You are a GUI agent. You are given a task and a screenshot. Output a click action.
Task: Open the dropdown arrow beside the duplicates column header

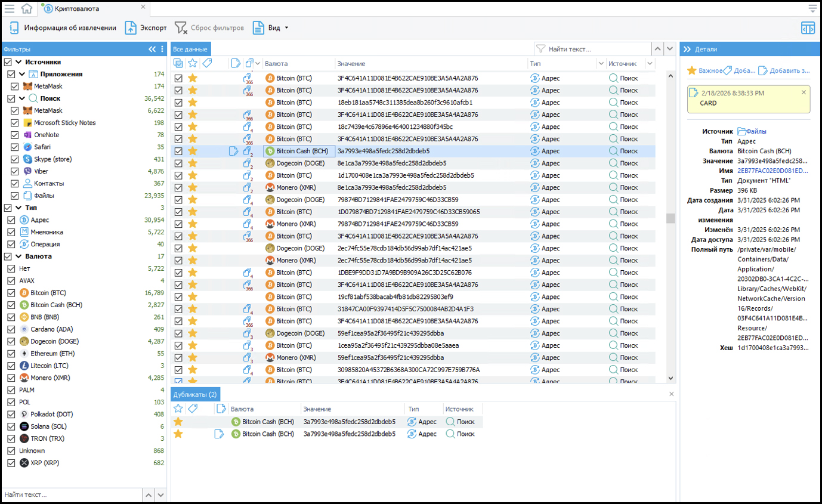tap(258, 63)
